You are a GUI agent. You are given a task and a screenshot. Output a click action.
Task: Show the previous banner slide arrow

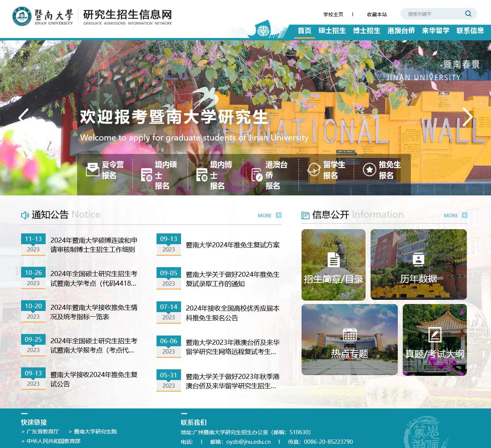(24, 116)
